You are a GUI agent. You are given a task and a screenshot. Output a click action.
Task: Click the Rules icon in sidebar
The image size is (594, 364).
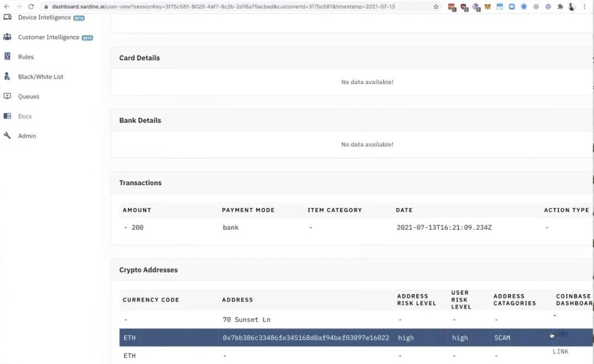point(7,57)
